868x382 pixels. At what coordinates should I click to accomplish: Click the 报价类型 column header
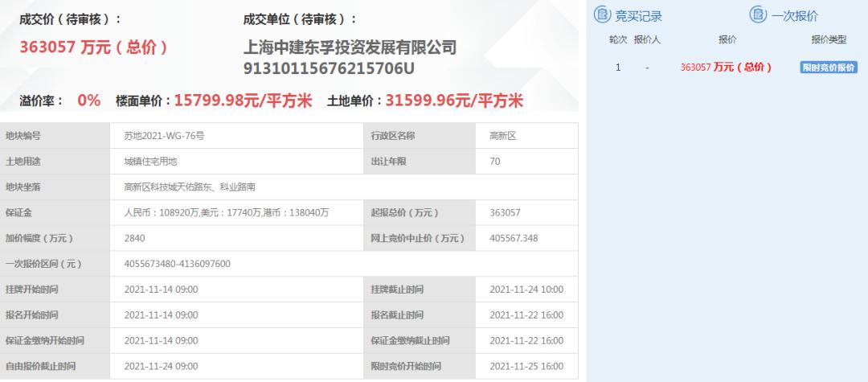pyautogui.click(x=828, y=39)
